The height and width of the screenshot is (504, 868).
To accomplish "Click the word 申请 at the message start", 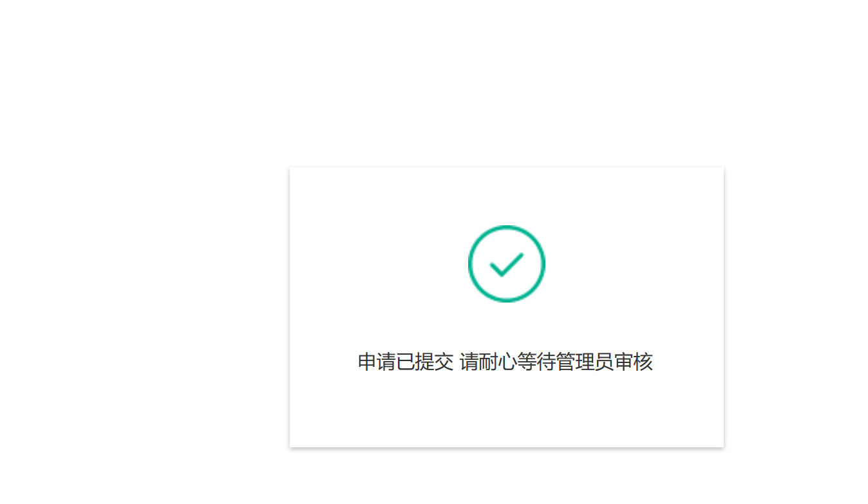I will coord(377,362).
